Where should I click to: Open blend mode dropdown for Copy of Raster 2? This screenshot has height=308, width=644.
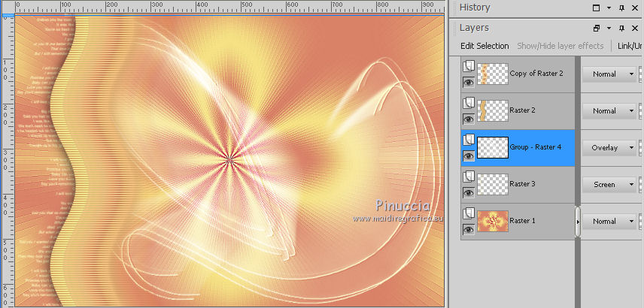tap(609, 74)
